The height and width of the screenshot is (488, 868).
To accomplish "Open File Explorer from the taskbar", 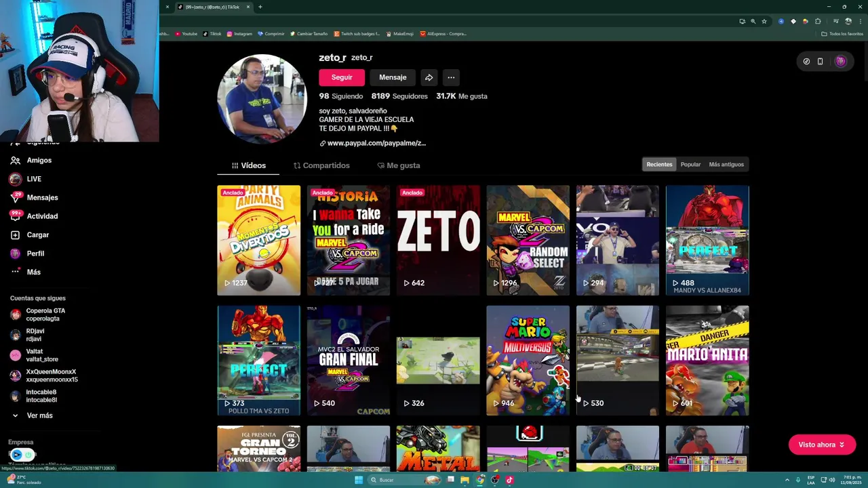I will pos(465,480).
